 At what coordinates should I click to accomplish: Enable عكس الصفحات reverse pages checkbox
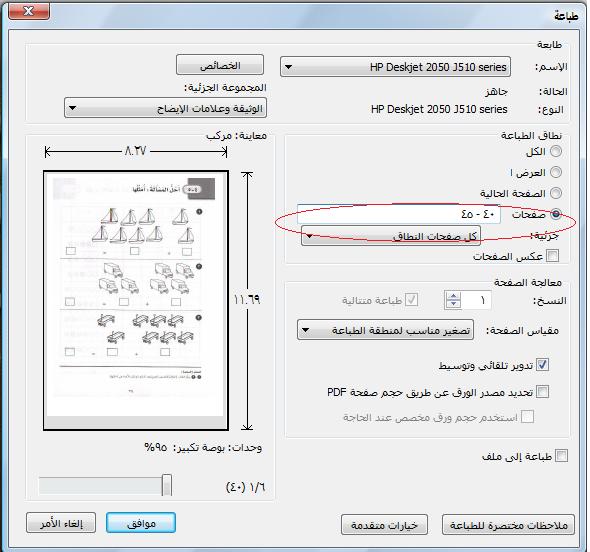click(x=552, y=256)
